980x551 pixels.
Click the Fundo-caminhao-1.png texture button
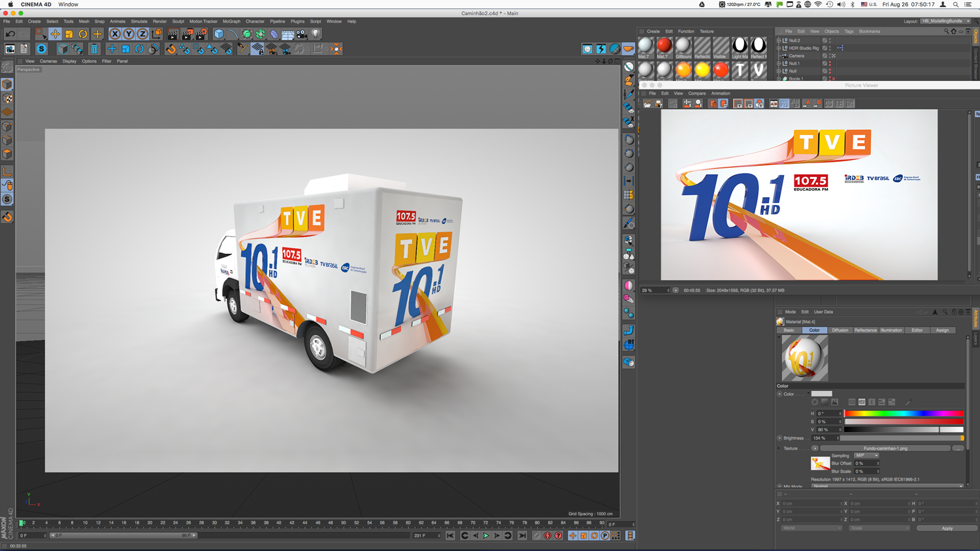pyautogui.click(x=885, y=449)
